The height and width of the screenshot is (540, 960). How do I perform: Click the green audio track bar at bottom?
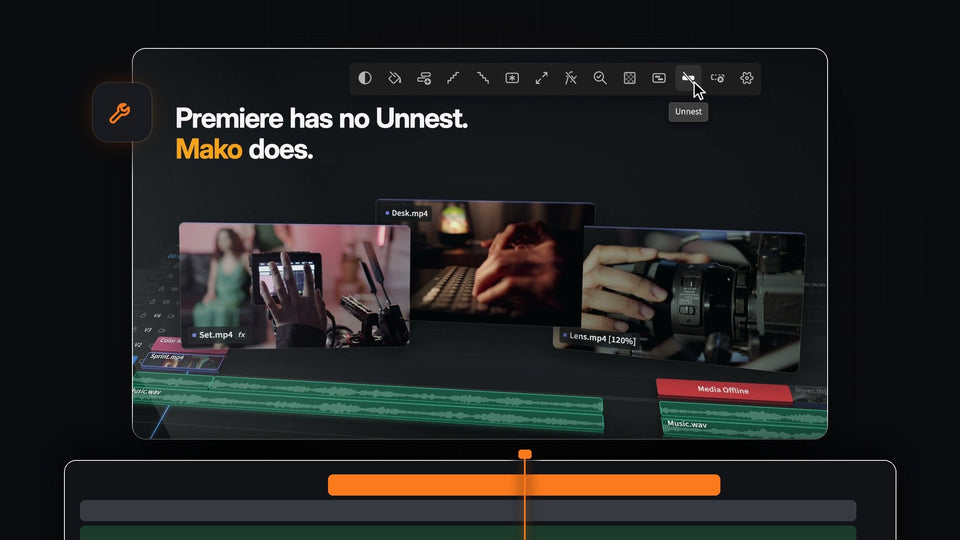(468, 533)
